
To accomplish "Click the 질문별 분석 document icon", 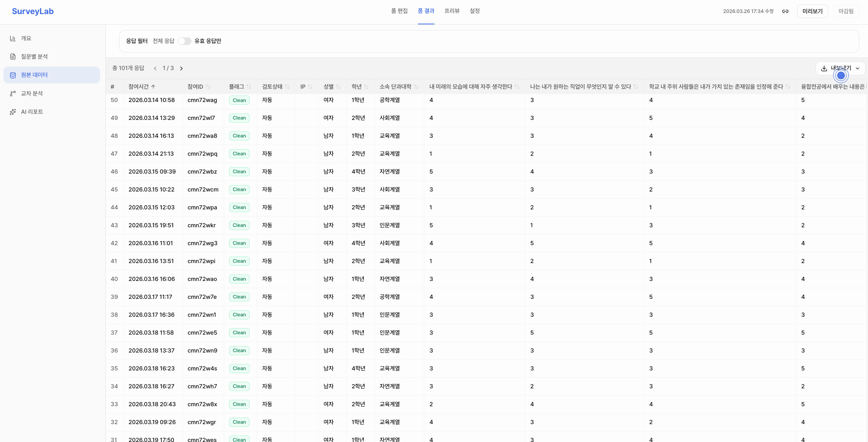I will click(x=13, y=57).
